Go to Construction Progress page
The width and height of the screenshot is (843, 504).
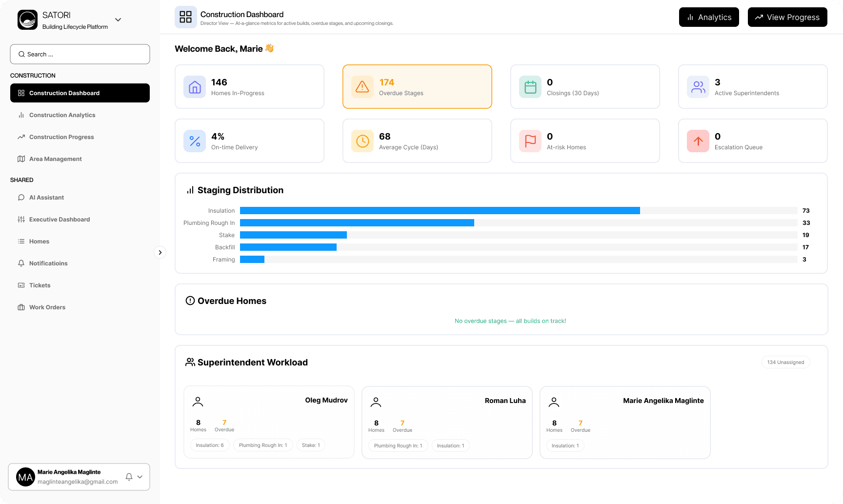click(80, 137)
